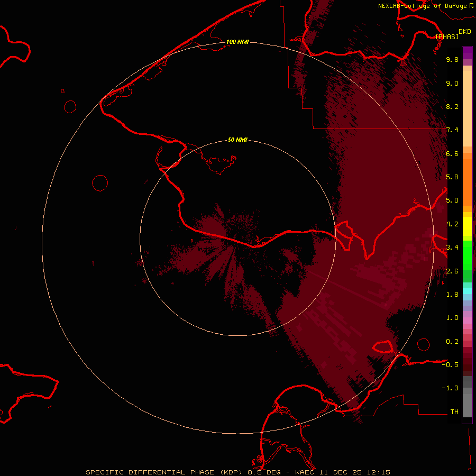Image resolution: width=476 pixels, height=476 pixels.
Task: Click the 50 NMI range ring label
Action: [237, 140]
